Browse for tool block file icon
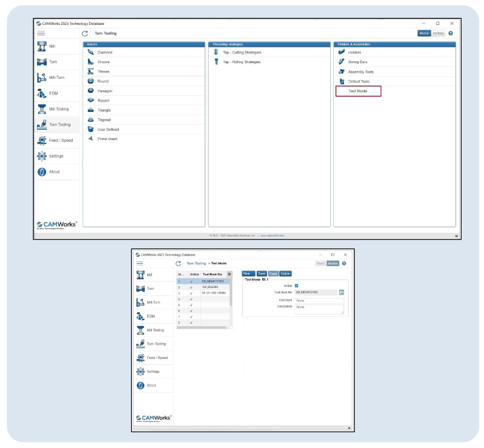484x448 pixels. pyautogui.click(x=342, y=292)
